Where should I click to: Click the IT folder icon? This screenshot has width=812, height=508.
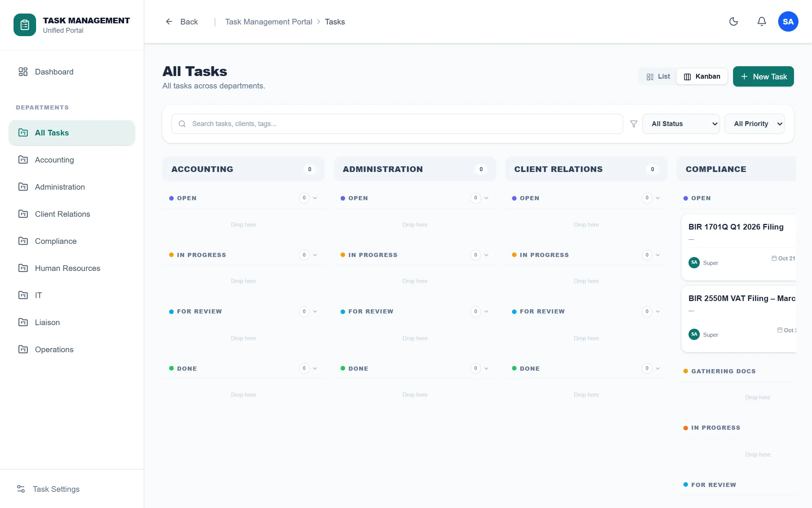(x=23, y=295)
